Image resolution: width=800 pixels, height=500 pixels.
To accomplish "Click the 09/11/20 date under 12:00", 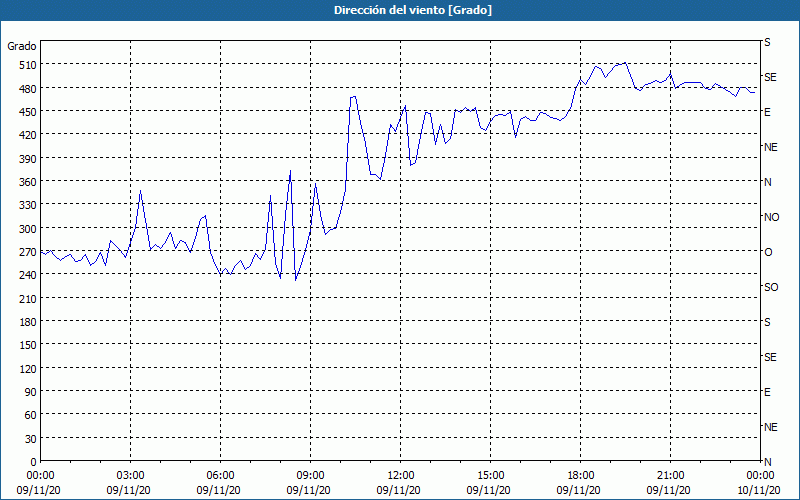I will (x=398, y=490).
